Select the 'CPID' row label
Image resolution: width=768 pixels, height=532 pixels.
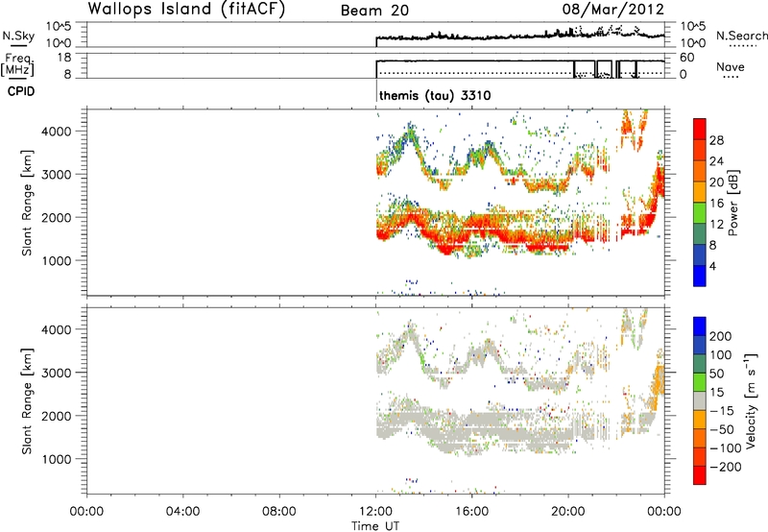coord(21,91)
